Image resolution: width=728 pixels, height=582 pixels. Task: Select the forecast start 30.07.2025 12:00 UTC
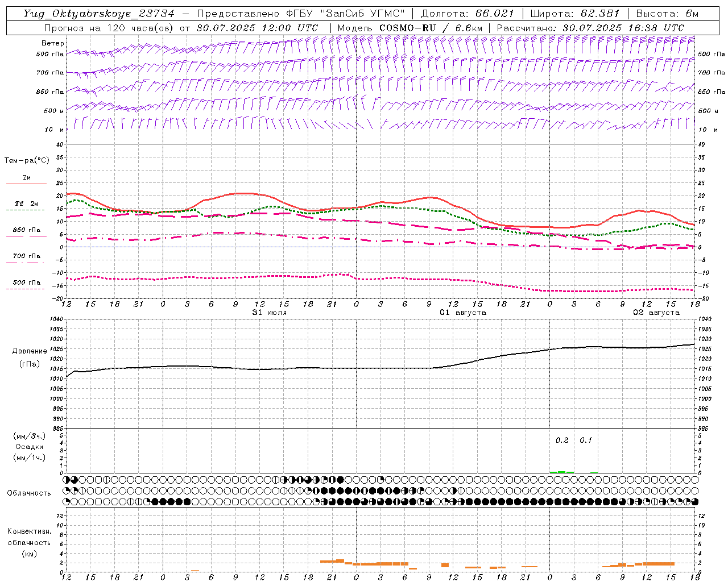coord(257,28)
